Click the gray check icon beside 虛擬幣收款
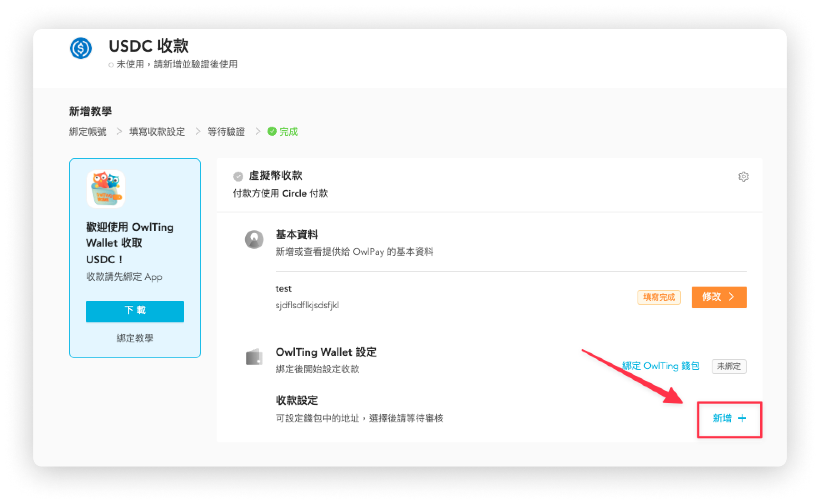The height and width of the screenshot is (504, 820). [x=238, y=177]
